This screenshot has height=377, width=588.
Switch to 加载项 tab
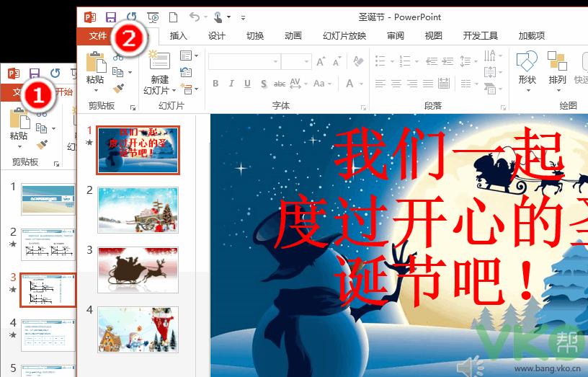coord(531,35)
